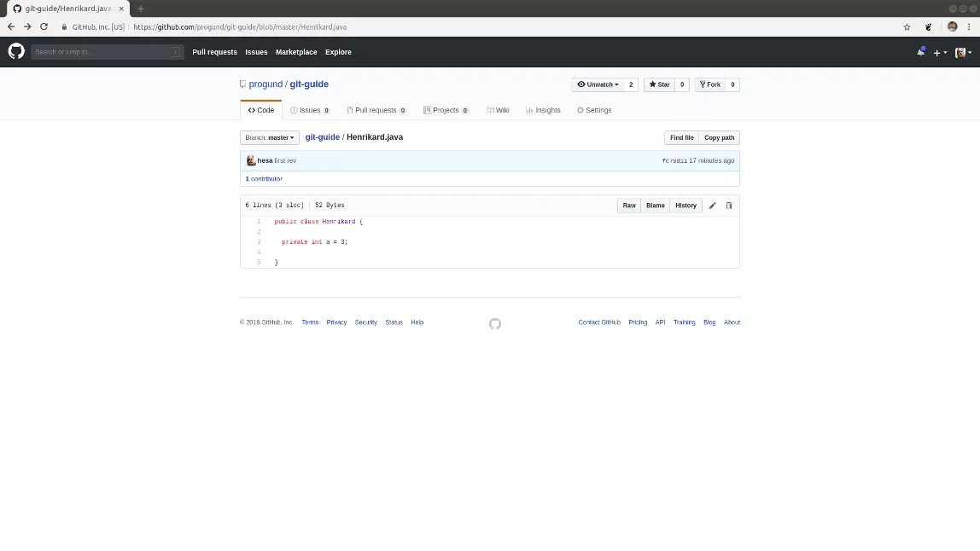
Task: Open Chrome three-dot menu
Action: [969, 26]
